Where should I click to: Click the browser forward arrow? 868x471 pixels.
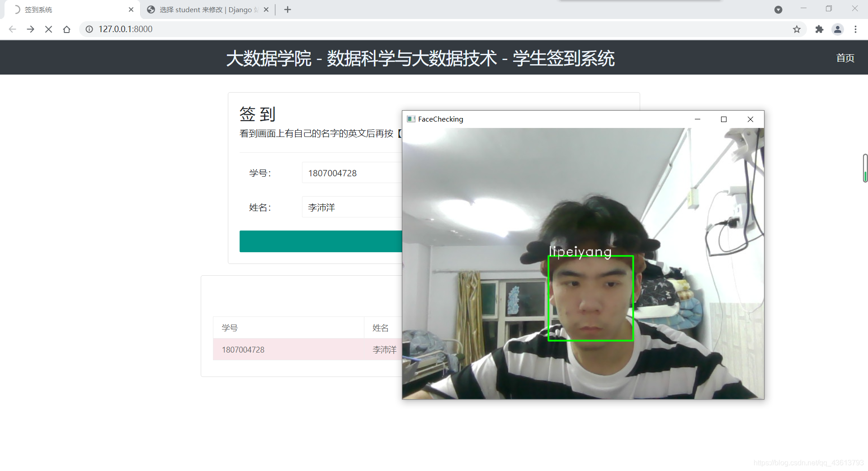30,29
